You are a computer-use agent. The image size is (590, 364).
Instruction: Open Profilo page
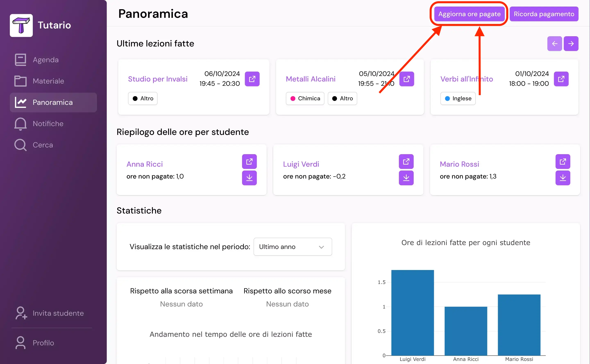point(43,343)
